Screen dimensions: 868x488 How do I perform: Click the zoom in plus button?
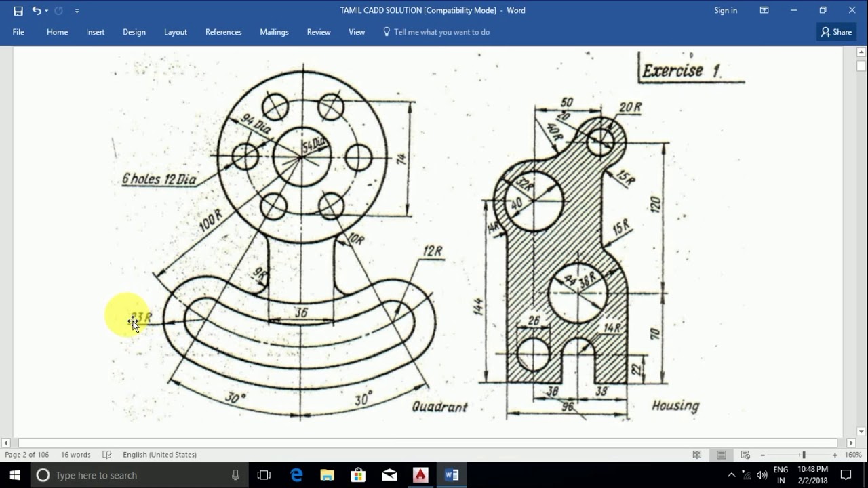835,455
